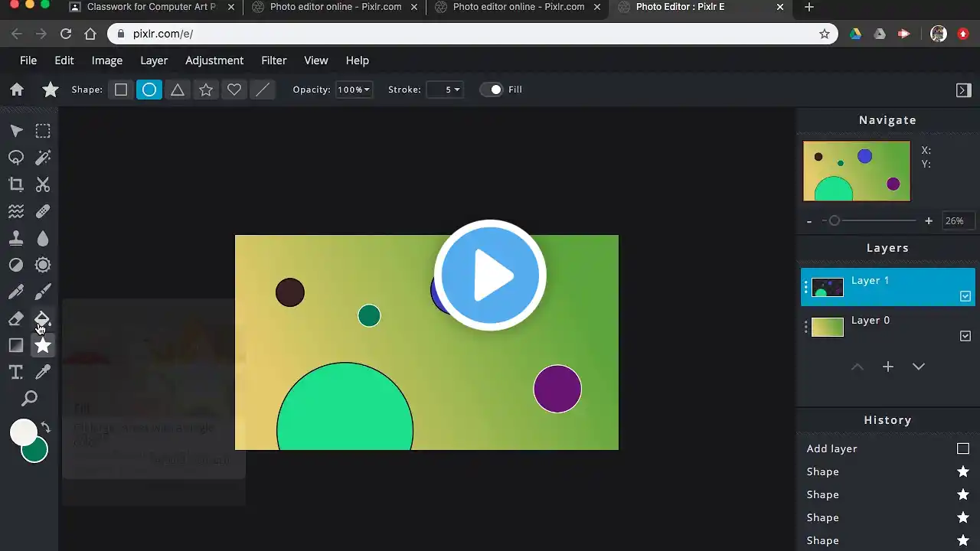The image size is (980, 551).
Task: Choose the star shape option
Action: point(206,90)
